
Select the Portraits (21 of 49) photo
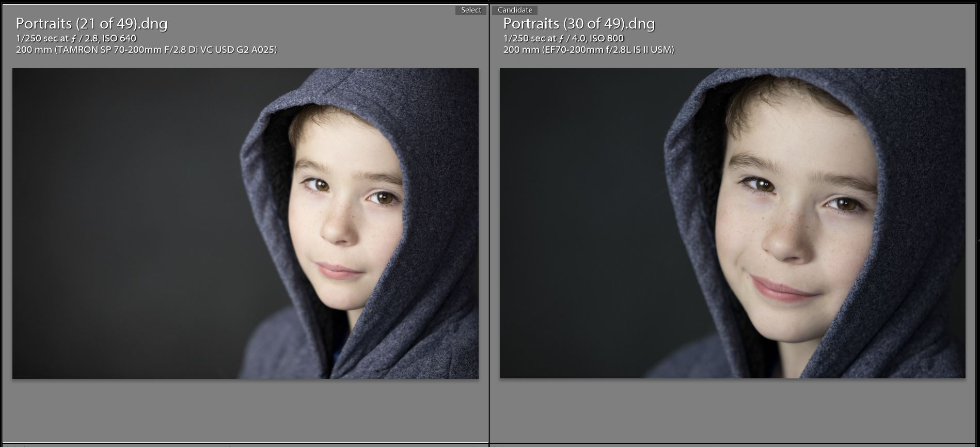click(x=245, y=223)
